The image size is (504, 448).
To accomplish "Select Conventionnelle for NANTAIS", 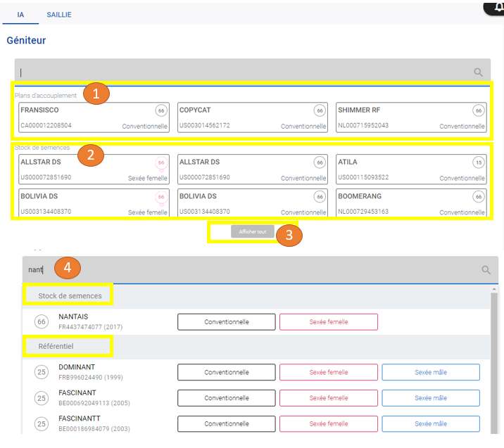I will [227, 322].
